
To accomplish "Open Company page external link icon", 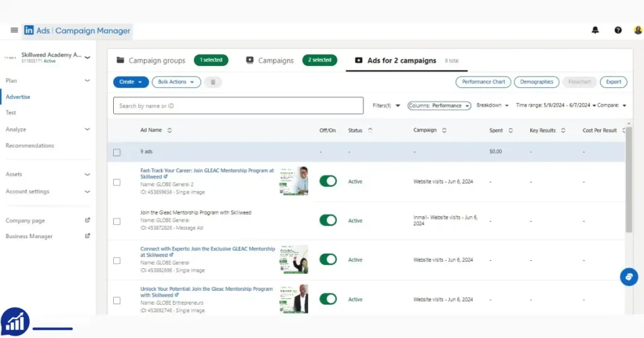I will 87,220.
